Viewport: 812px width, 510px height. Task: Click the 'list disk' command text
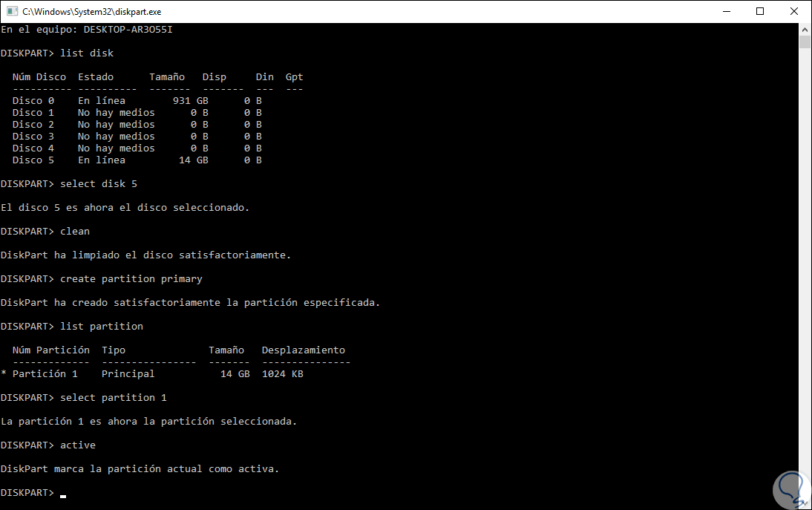click(x=87, y=53)
